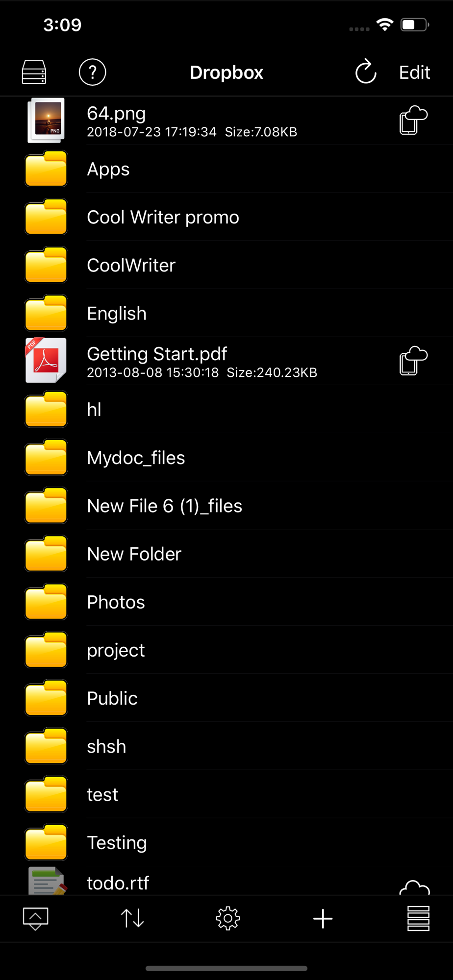Select the Photos folder name
The width and height of the screenshot is (453, 980).
(x=116, y=602)
